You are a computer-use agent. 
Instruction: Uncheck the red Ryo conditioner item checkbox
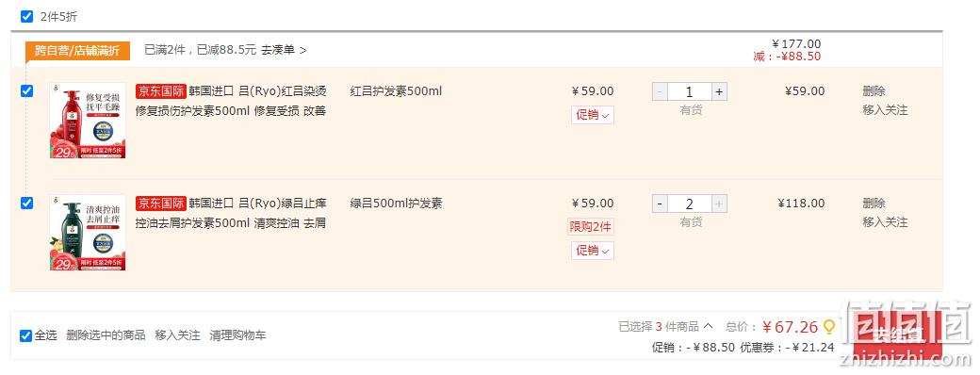click(27, 91)
